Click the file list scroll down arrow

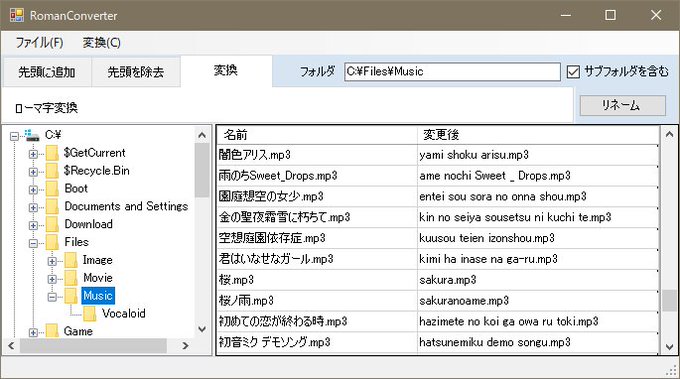pyautogui.click(x=669, y=347)
